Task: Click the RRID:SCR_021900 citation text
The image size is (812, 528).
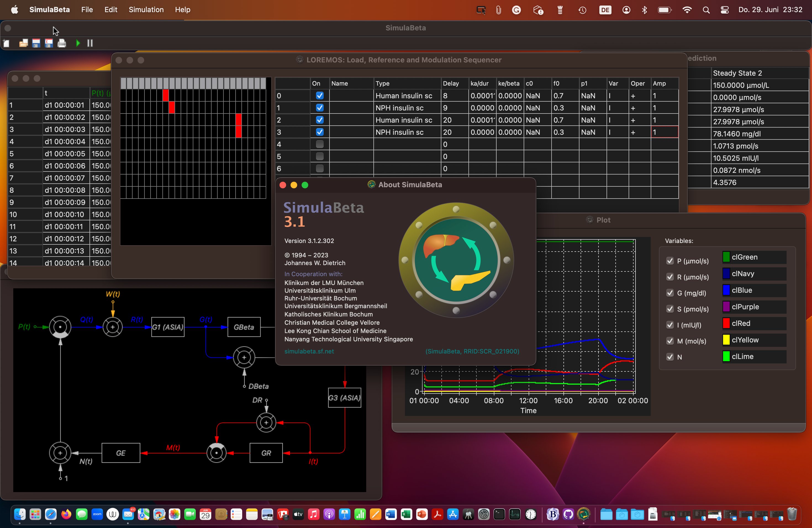Action: tap(472, 351)
